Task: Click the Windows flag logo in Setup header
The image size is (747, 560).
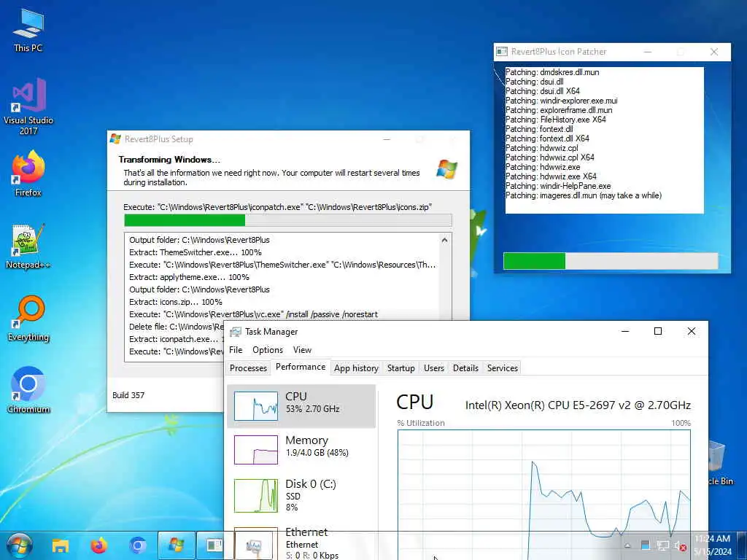Action: click(447, 169)
